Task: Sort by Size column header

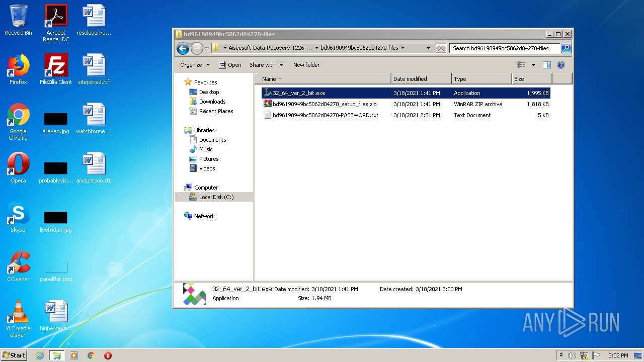Action: point(532,79)
